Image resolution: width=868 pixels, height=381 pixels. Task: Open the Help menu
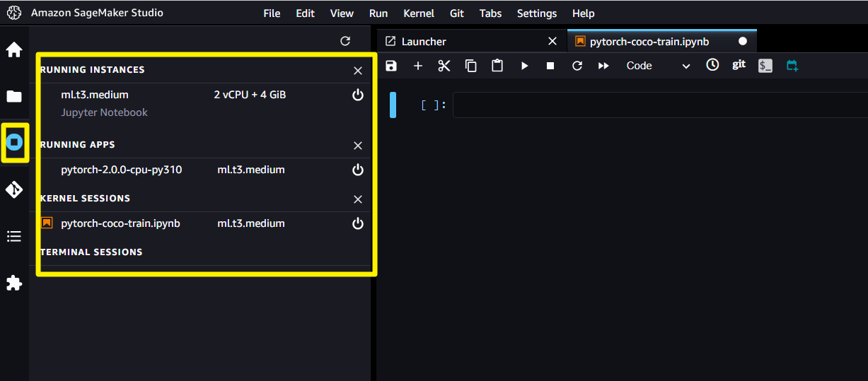(x=583, y=13)
